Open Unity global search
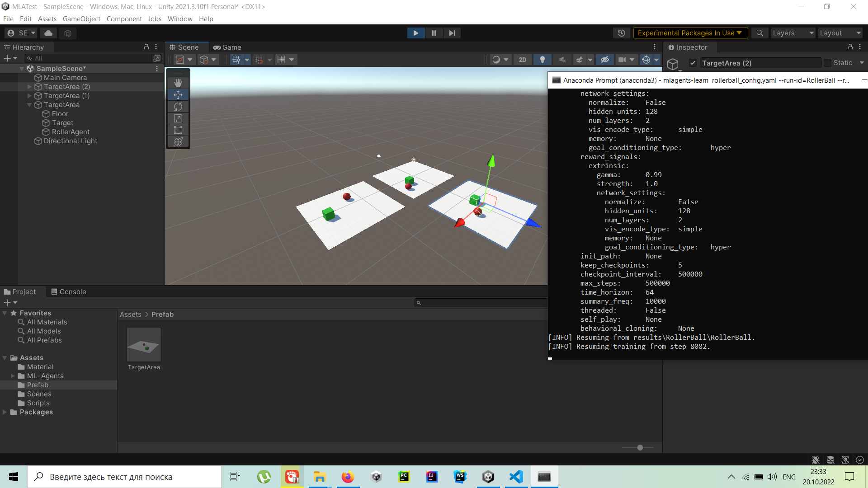 click(759, 33)
